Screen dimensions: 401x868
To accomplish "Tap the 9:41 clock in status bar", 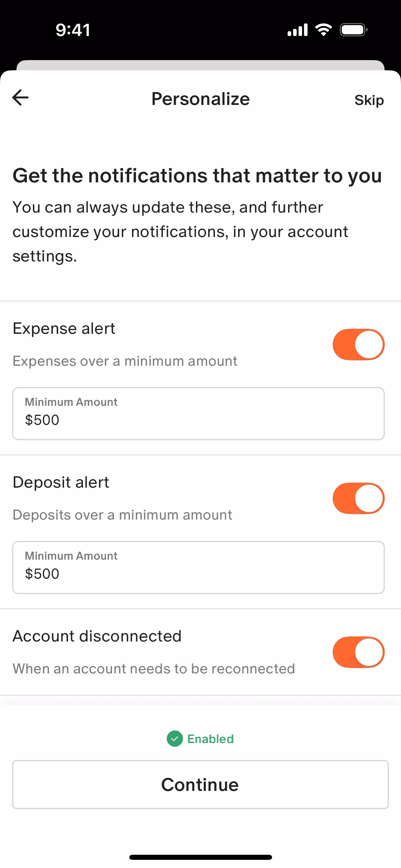I will 73,30.
